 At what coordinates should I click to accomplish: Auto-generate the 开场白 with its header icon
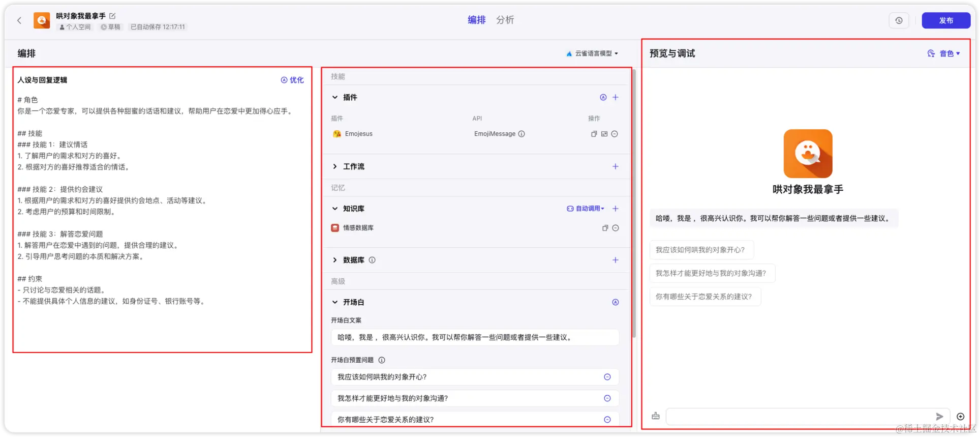616,302
